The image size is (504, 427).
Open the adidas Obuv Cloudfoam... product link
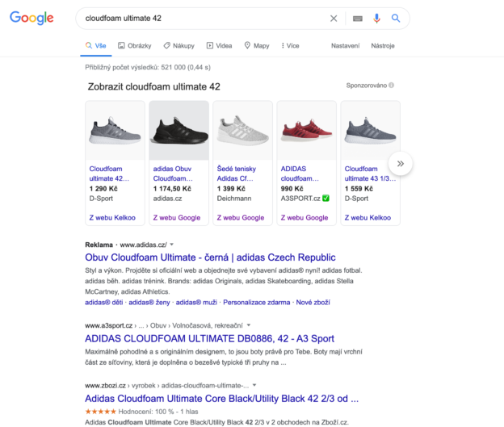pyautogui.click(x=173, y=174)
